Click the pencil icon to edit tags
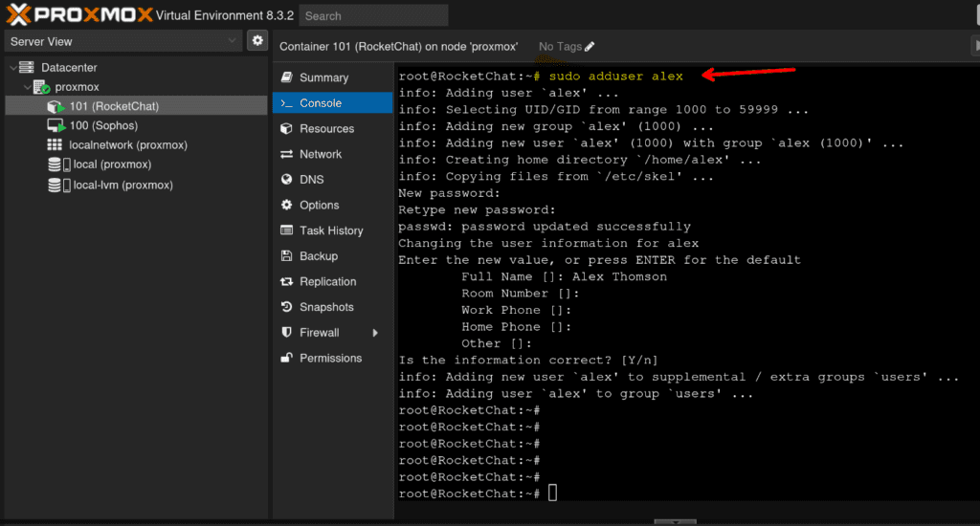The width and height of the screenshot is (980, 526). pos(590,47)
